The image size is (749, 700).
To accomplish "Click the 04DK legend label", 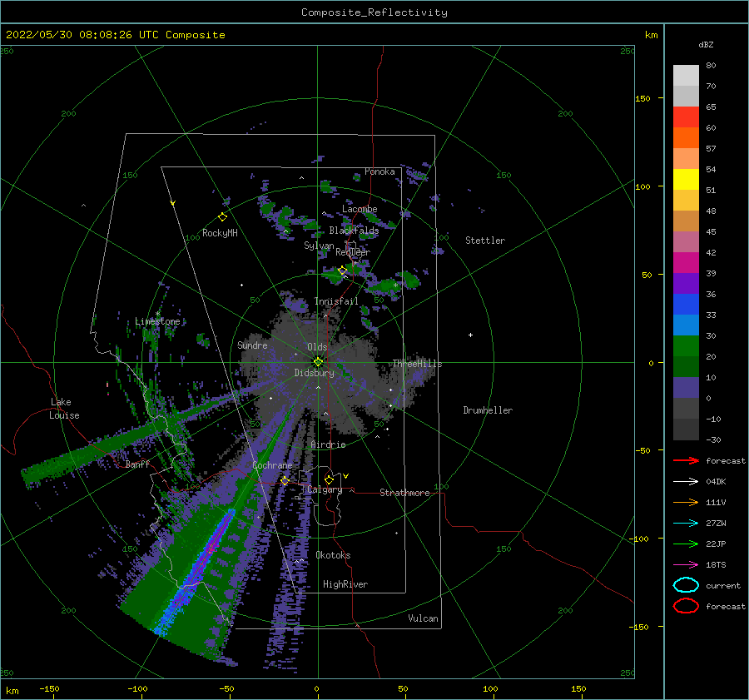I will [716, 482].
